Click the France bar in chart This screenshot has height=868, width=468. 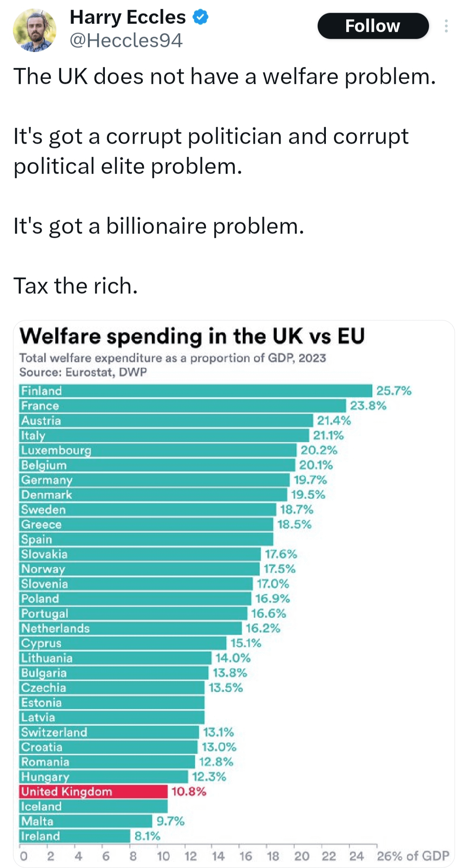(183, 406)
